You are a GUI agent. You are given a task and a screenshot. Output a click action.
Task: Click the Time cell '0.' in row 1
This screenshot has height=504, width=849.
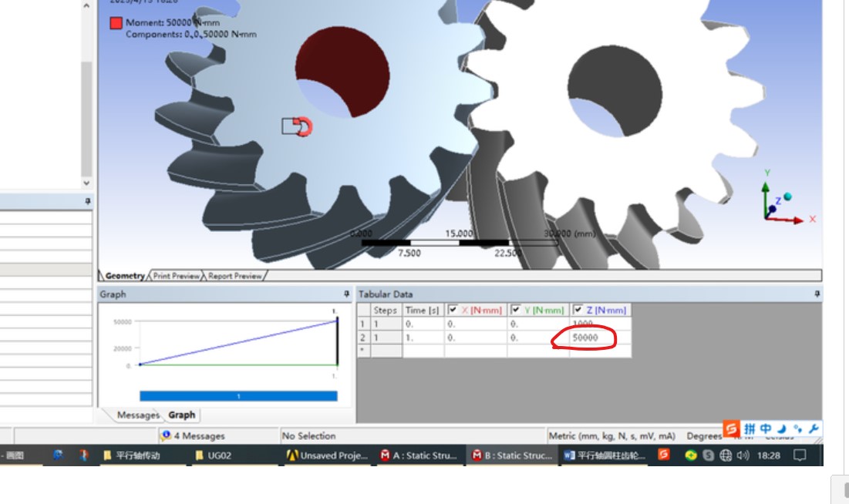point(423,324)
